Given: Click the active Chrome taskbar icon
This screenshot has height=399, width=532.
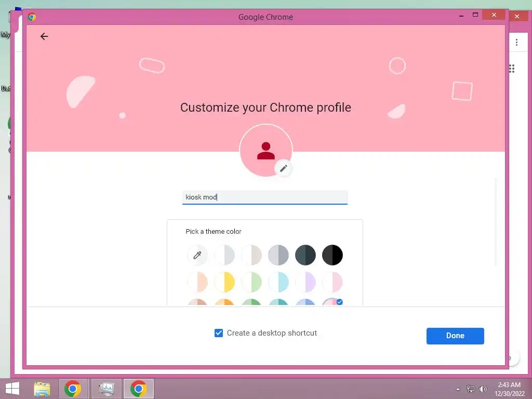Looking at the screenshot, I should [x=138, y=389].
